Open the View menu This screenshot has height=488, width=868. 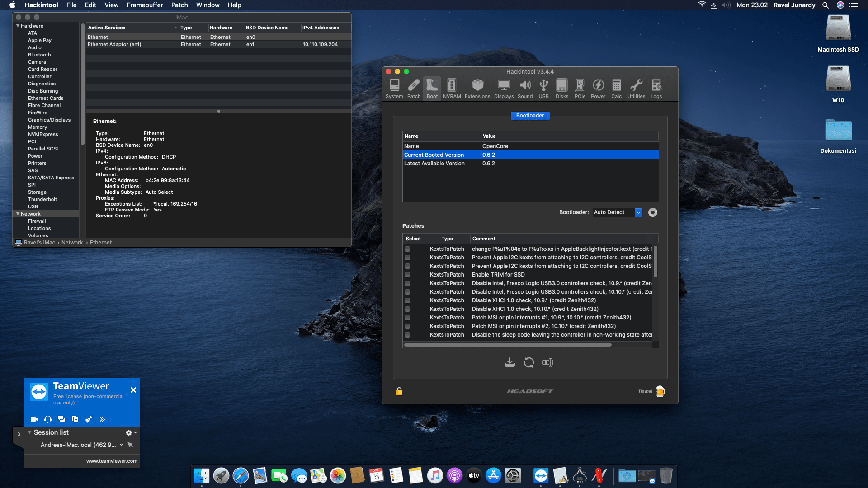point(111,5)
